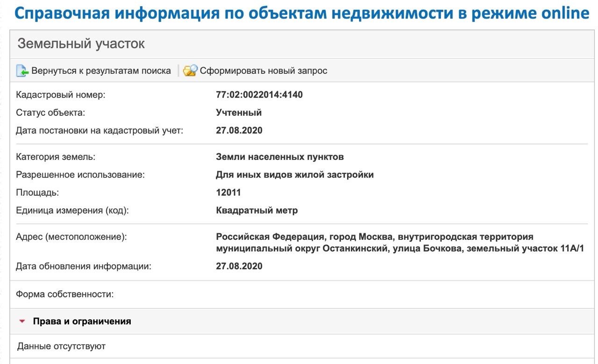The image size is (598, 364).
Task: Click the "Кадастровый номер:" field label
Action: (x=61, y=95)
